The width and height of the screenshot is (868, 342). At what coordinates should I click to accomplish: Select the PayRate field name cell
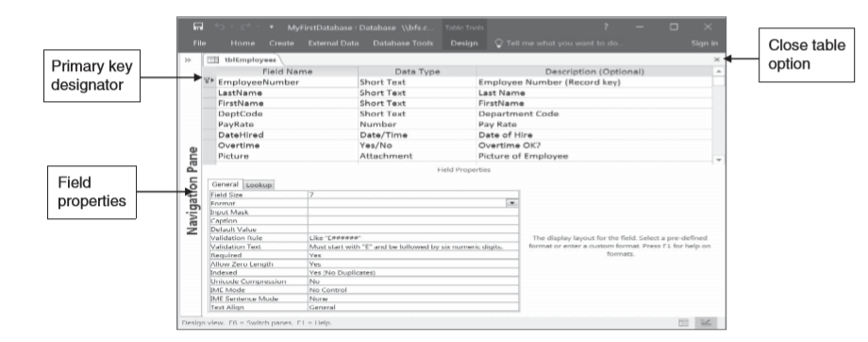click(x=287, y=124)
